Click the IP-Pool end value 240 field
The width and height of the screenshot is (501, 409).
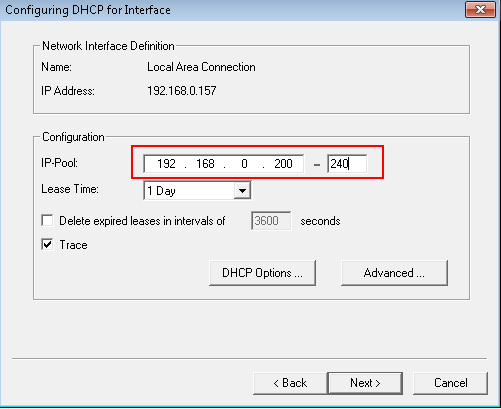click(x=347, y=164)
